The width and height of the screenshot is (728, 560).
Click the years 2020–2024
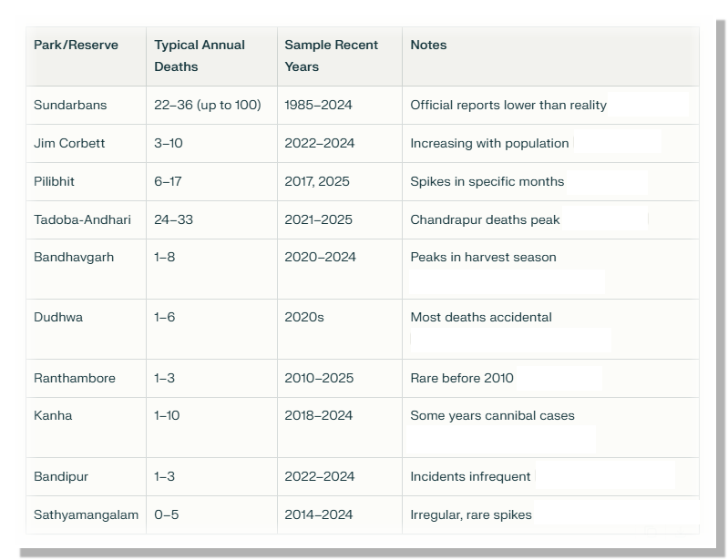coord(320,257)
